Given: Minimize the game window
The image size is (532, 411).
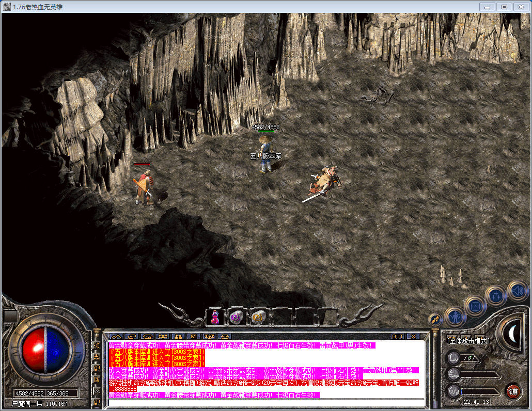Looking at the screenshot, I should [487, 7].
